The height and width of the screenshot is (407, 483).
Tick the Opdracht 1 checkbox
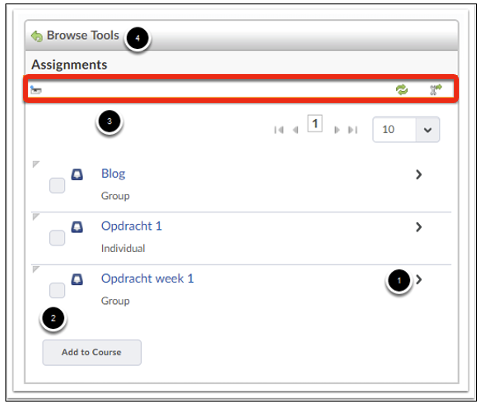57,238
